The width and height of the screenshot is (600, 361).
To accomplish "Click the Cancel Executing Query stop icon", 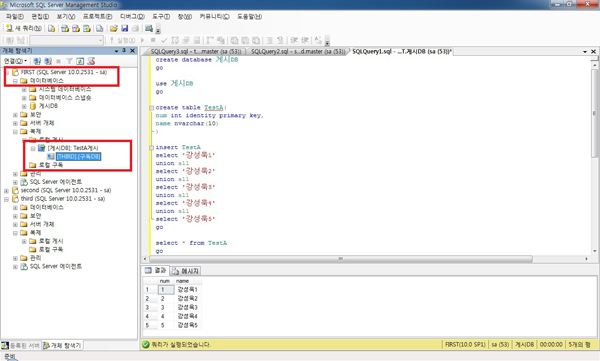I will [x=153, y=40].
